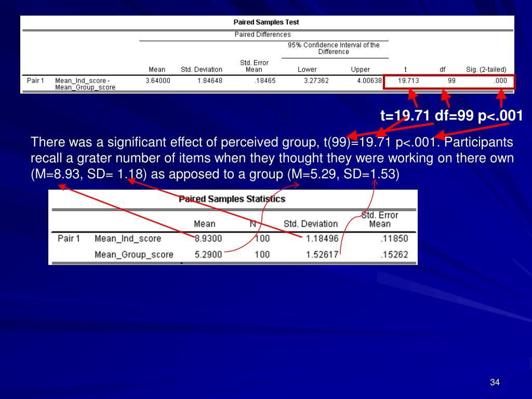Select the N value 100 in the Mean_Ind_score row
The height and width of the screenshot is (399, 532).
(x=262, y=238)
